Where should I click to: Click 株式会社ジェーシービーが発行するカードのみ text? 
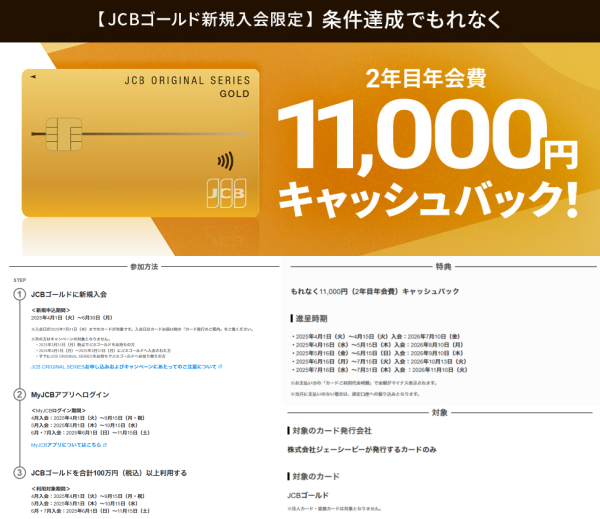tap(362, 450)
